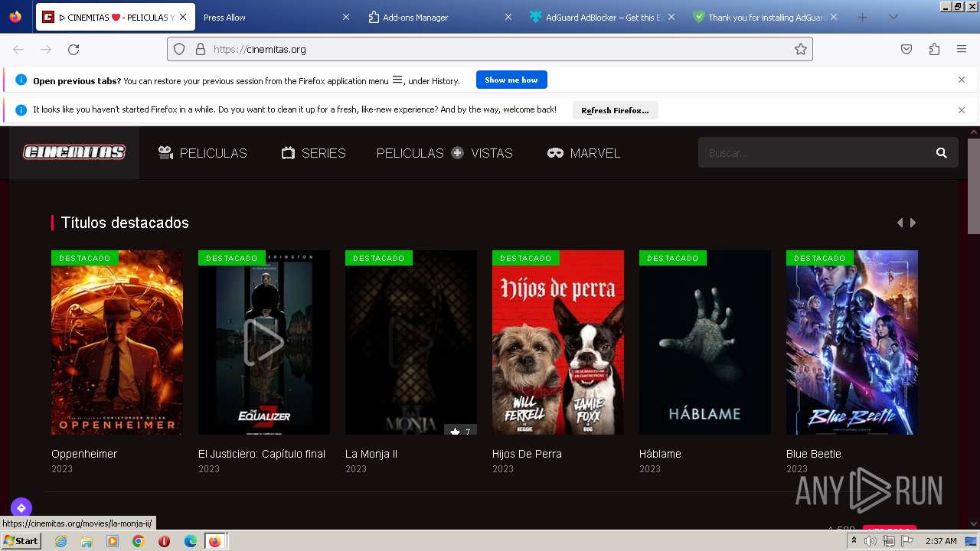
Task: Dismiss the Open previous tabs notification
Action: coord(962,80)
